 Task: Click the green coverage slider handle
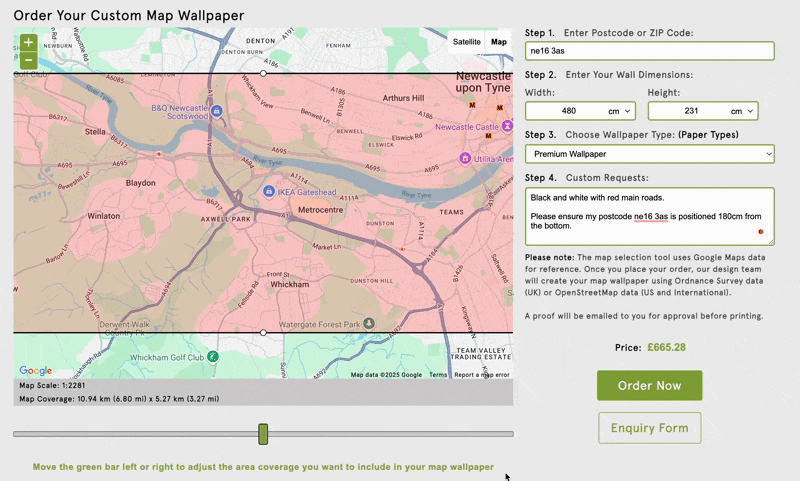coord(263,434)
